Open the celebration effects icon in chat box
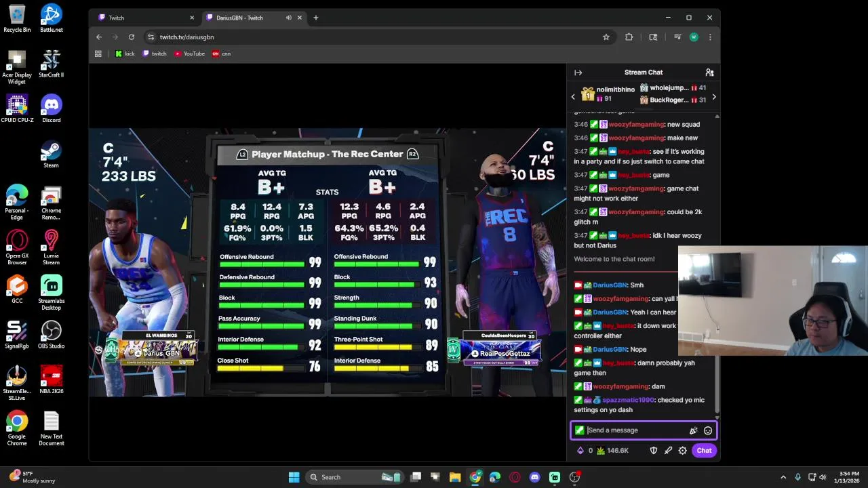The image size is (868, 488). click(x=693, y=430)
